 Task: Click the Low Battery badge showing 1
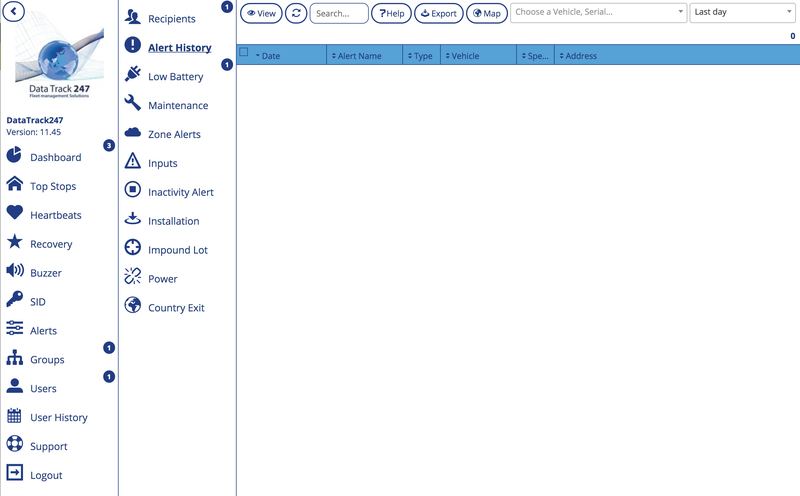coord(227,65)
